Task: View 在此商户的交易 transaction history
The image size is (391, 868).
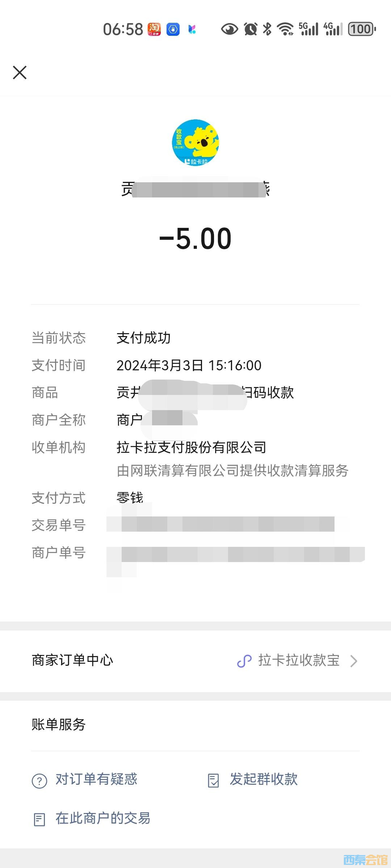Action: click(103, 818)
